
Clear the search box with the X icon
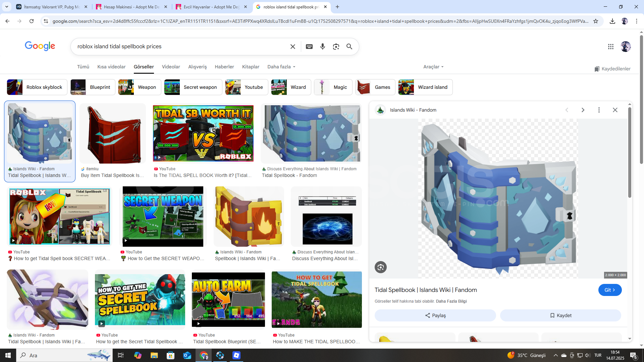click(x=293, y=47)
